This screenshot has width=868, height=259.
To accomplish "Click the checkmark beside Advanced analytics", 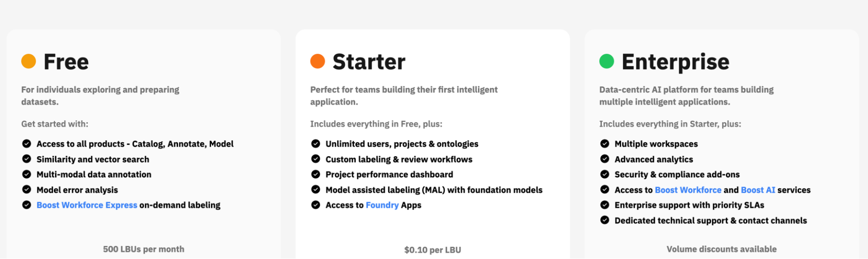I will tap(604, 159).
